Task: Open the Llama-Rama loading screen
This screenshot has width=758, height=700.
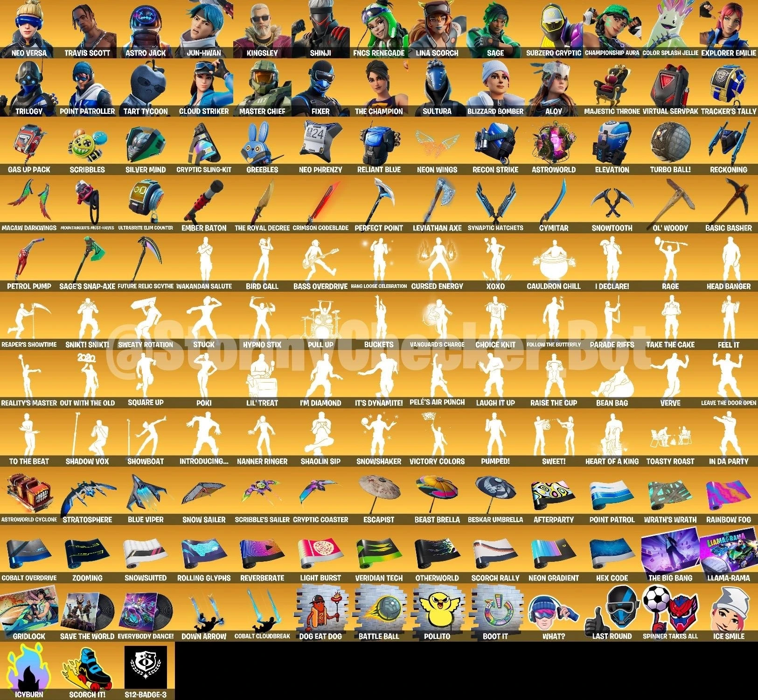Action: click(x=729, y=554)
